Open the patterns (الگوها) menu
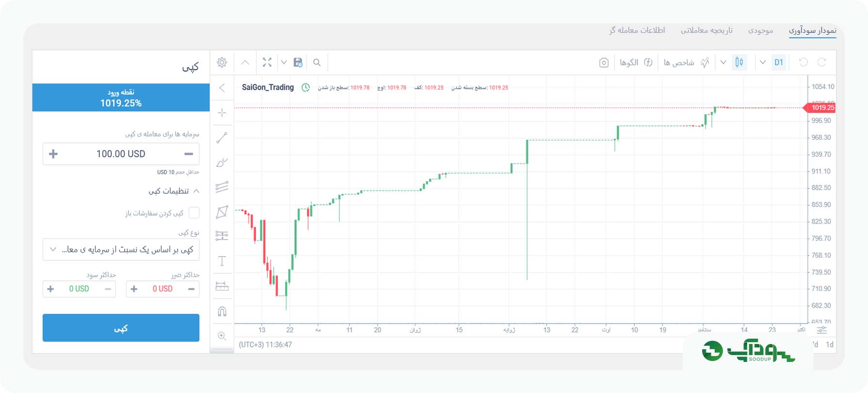The image size is (868, 393). [x=636, y=62]
